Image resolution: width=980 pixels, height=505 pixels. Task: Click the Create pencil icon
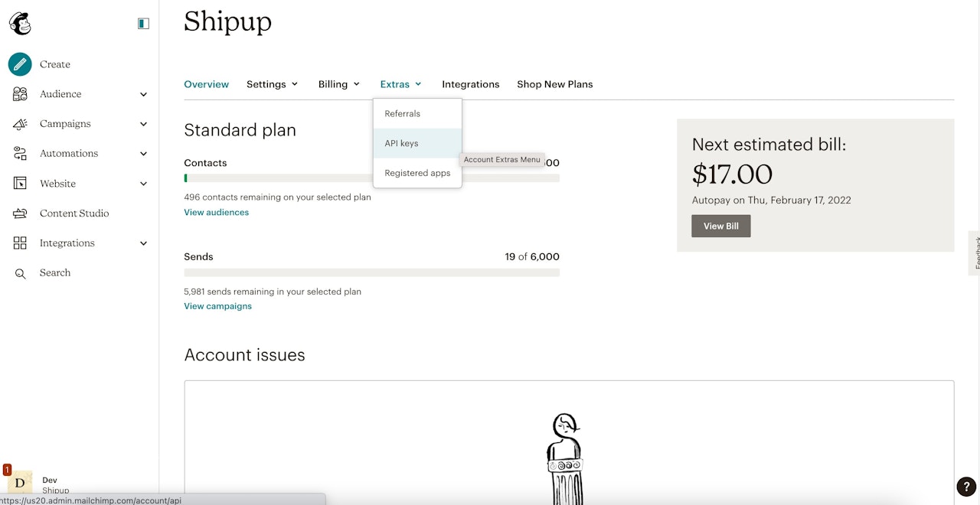coord(20,64)
